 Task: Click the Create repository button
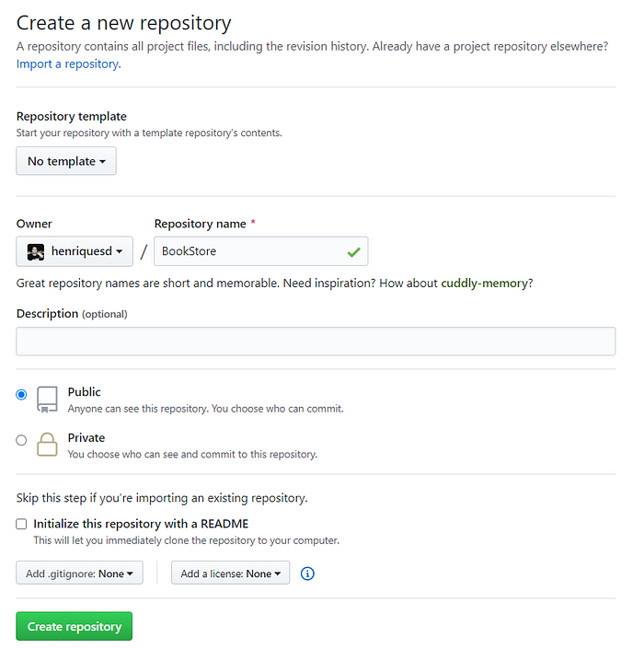(75, 626)
